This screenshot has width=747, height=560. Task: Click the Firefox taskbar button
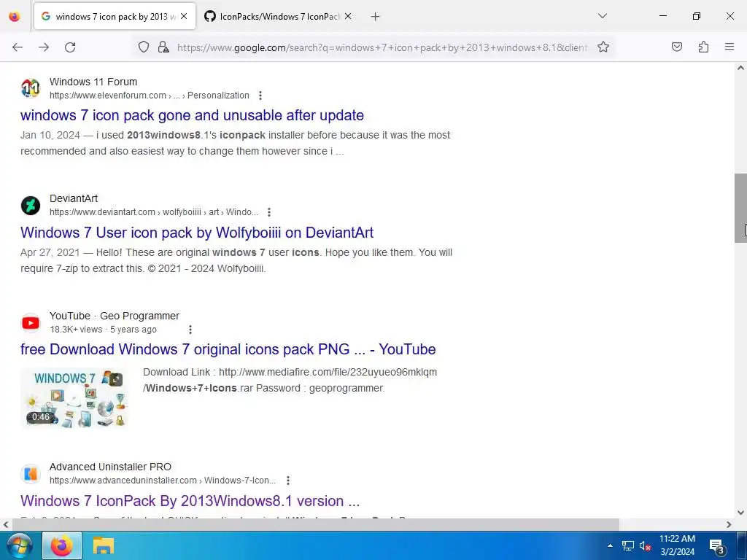pyautogui.click(x=62, y=545)
